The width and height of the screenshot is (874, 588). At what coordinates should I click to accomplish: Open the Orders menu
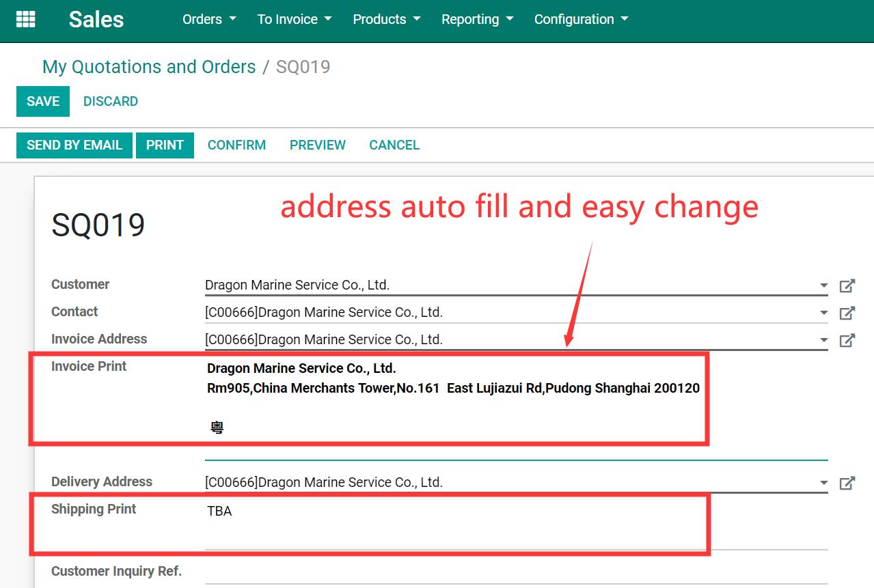click(x=209, y=19)
